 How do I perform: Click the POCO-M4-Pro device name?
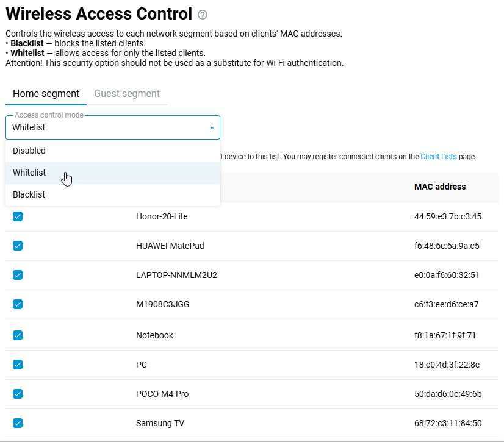162,394
